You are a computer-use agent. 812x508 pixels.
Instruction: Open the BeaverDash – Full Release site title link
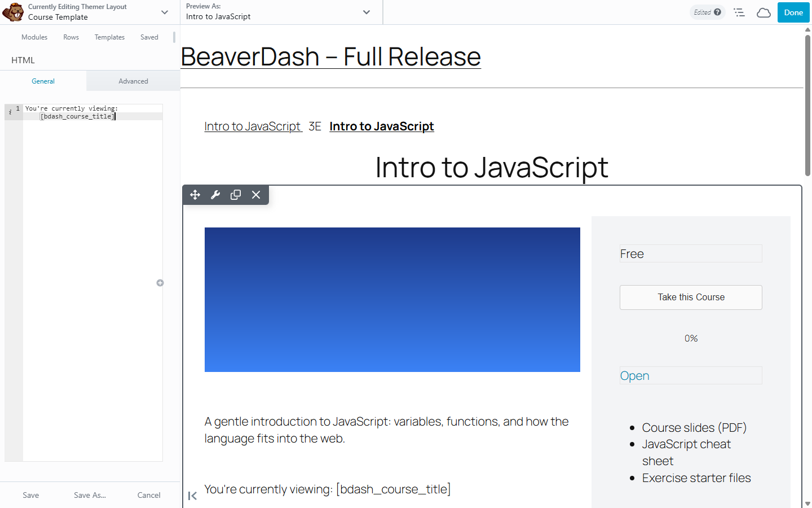click(x=330, y=56)
